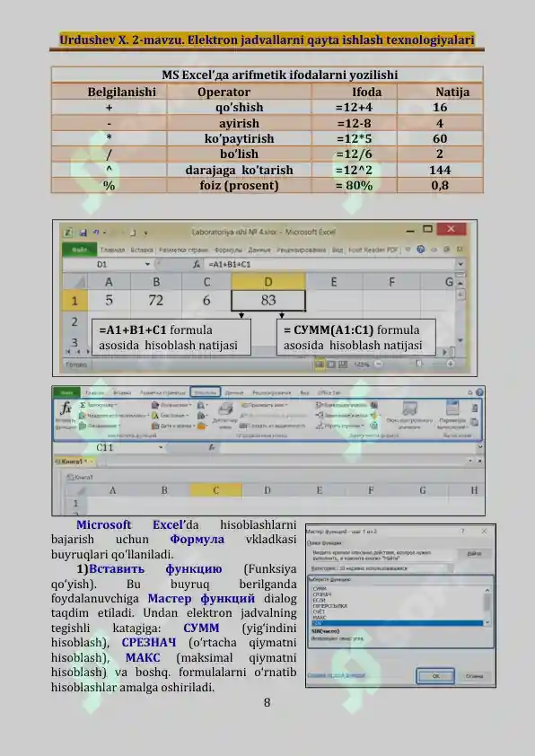Viewport: 535px width, 756px height.
Task: Click the function help link in dialog
Action: [337, 675]
